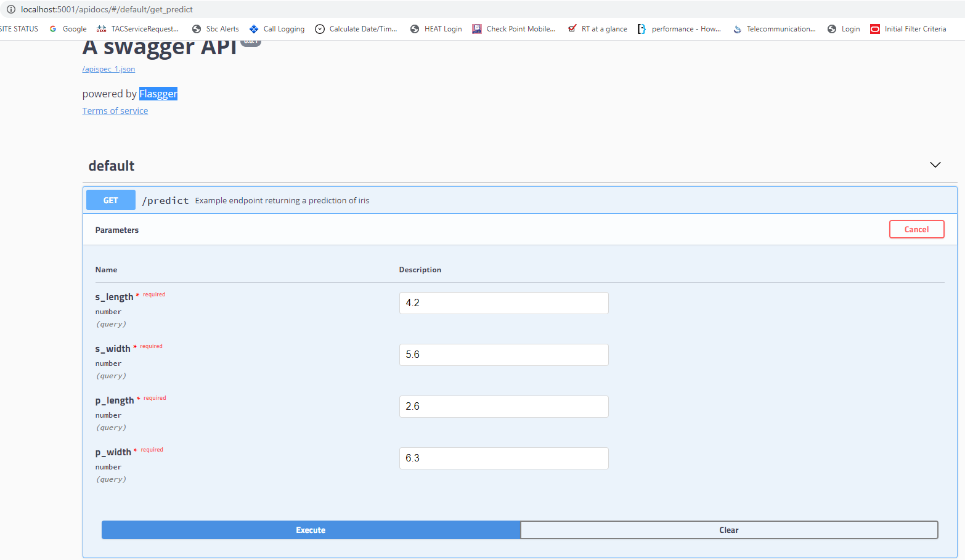The height and width of the screenshot is (560, 965).
Task: Click the p_length parameter name
Action: click(x=115, y=400)
